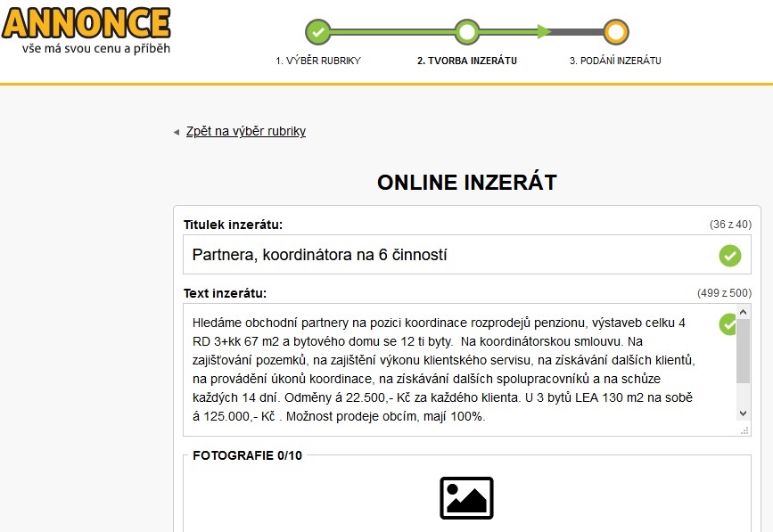Image resolution: width=773 pixels, height=532 pixels.
Task: Click the title character counter (36 z 40)
Action: click(730, 225)
